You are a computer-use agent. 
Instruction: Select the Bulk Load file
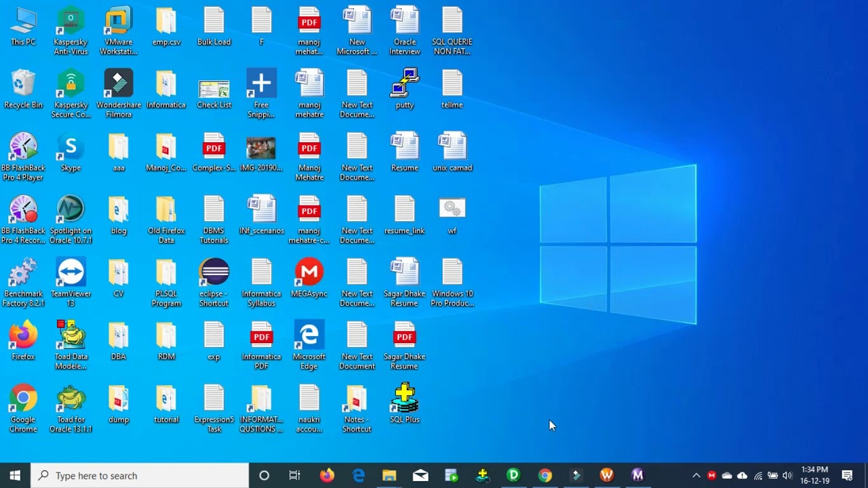pos(214,27)
